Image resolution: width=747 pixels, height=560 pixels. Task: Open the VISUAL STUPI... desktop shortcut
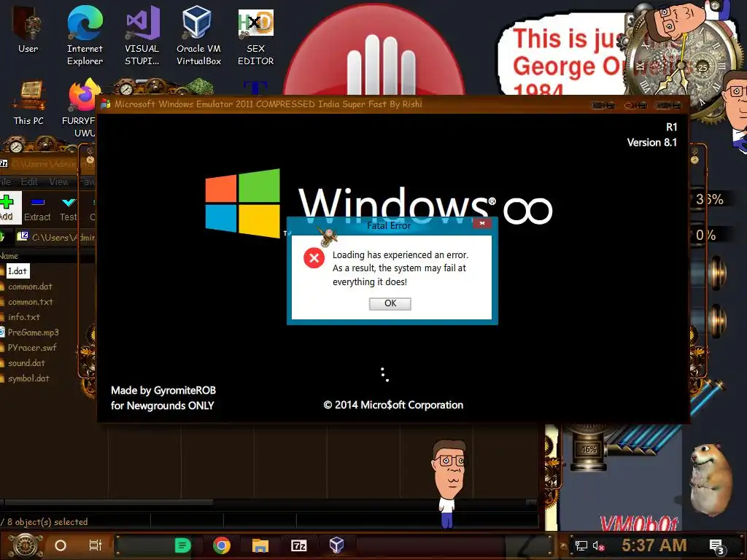click(142, 35)
